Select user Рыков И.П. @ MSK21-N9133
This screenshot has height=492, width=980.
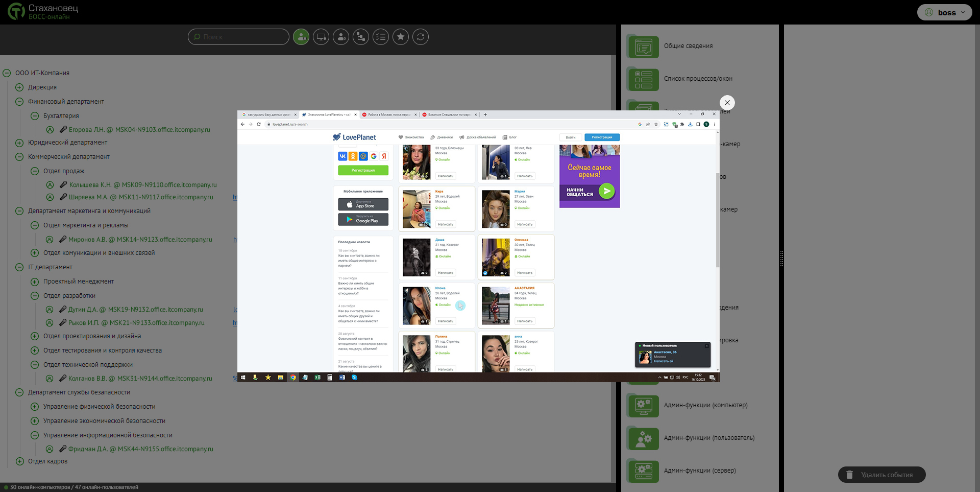coord(136,323)
